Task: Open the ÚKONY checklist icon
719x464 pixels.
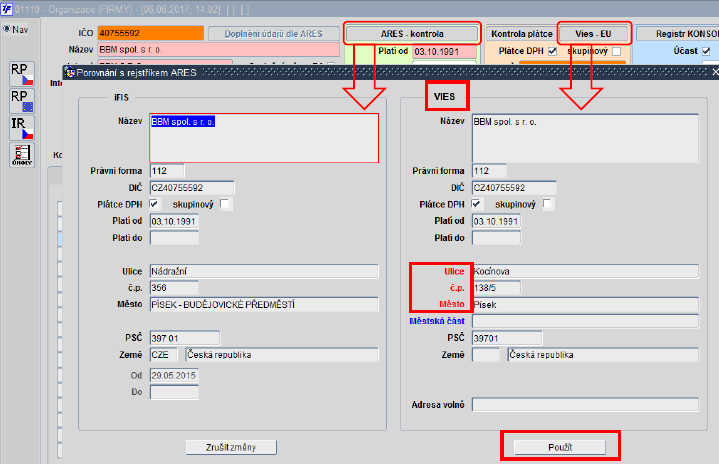Action: point(22,155)
